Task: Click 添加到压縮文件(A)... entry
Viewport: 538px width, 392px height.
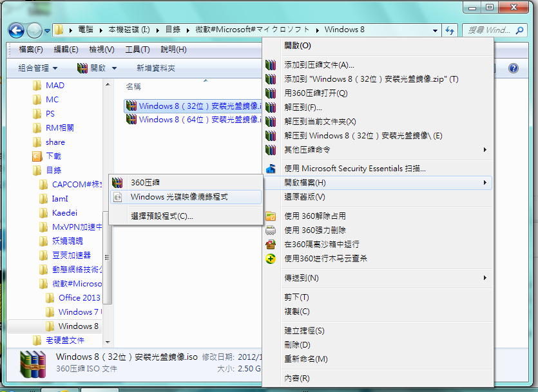Action: coord(378,65)
